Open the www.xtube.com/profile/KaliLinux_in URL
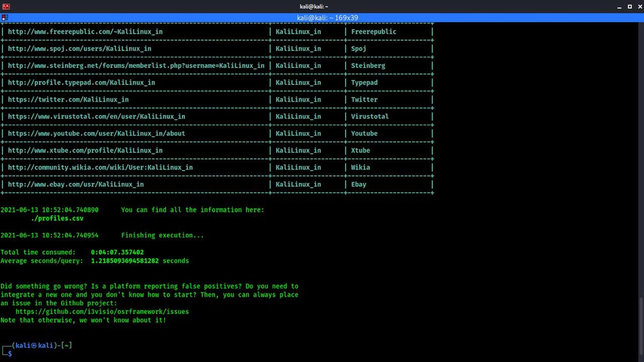The width and height of the screenshot is (644, 362). click(85, 151)
